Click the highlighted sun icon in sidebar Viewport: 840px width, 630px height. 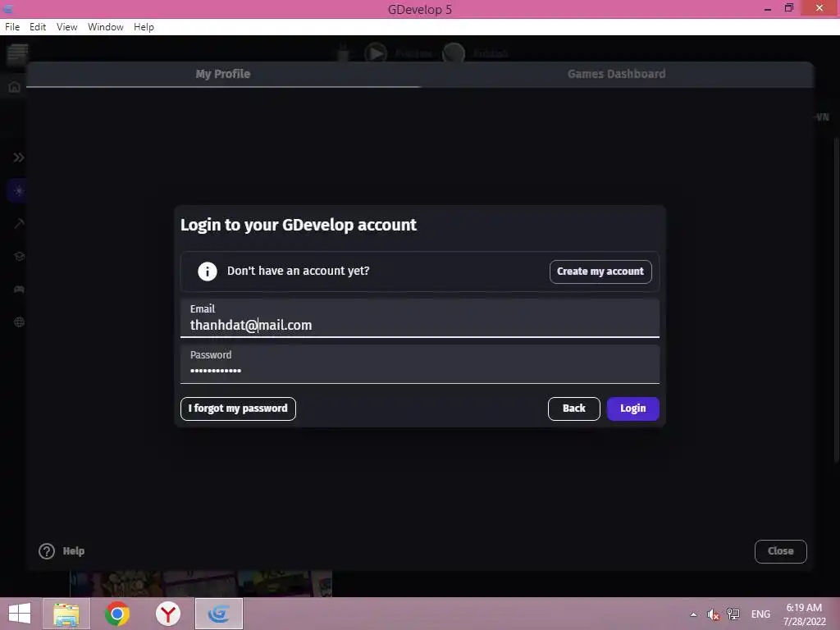[x=19, y=190]
